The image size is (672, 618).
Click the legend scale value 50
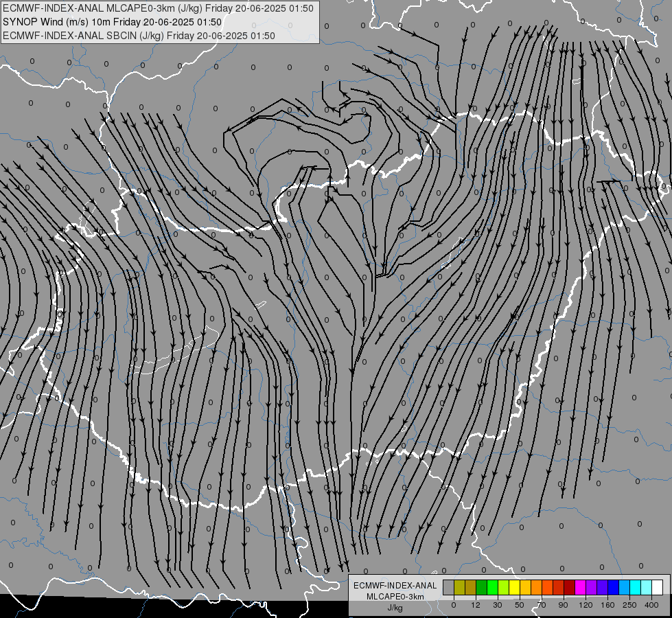pos(520,605)
